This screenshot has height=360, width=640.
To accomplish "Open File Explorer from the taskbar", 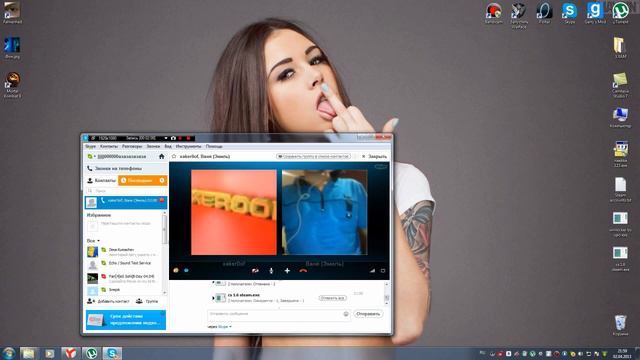I will point(28,353).
